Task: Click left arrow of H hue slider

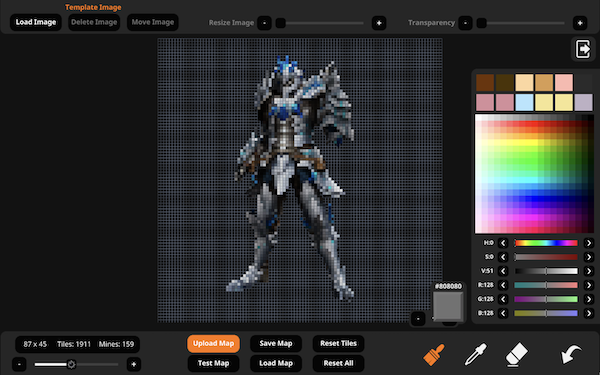Action: coord(503,243)
